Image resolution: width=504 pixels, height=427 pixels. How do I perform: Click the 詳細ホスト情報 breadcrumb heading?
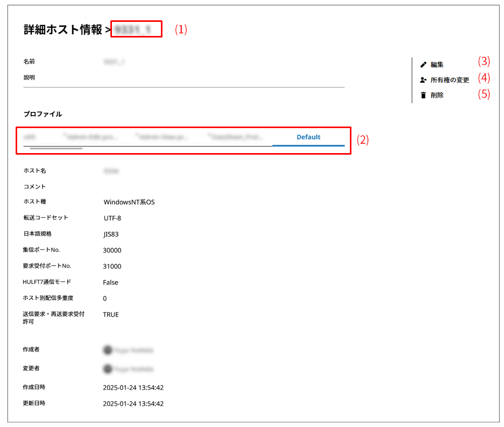click(63, 30)
